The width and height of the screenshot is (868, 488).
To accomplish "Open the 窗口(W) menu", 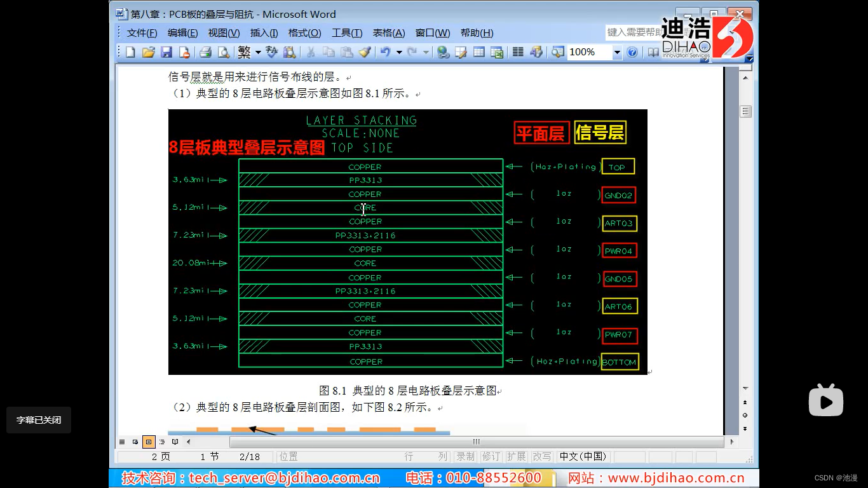I will 432,33.
